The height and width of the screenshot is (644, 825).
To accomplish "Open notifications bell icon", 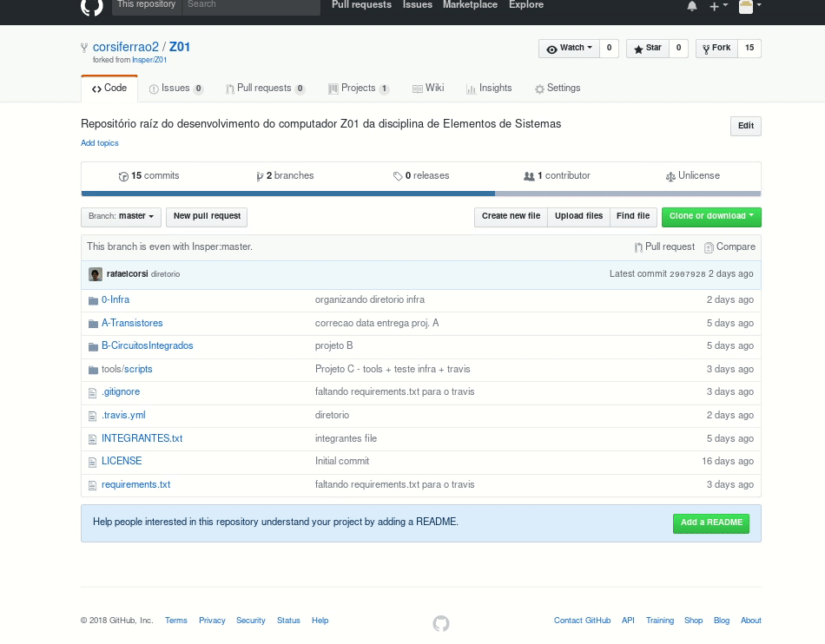I will (692, 6).
